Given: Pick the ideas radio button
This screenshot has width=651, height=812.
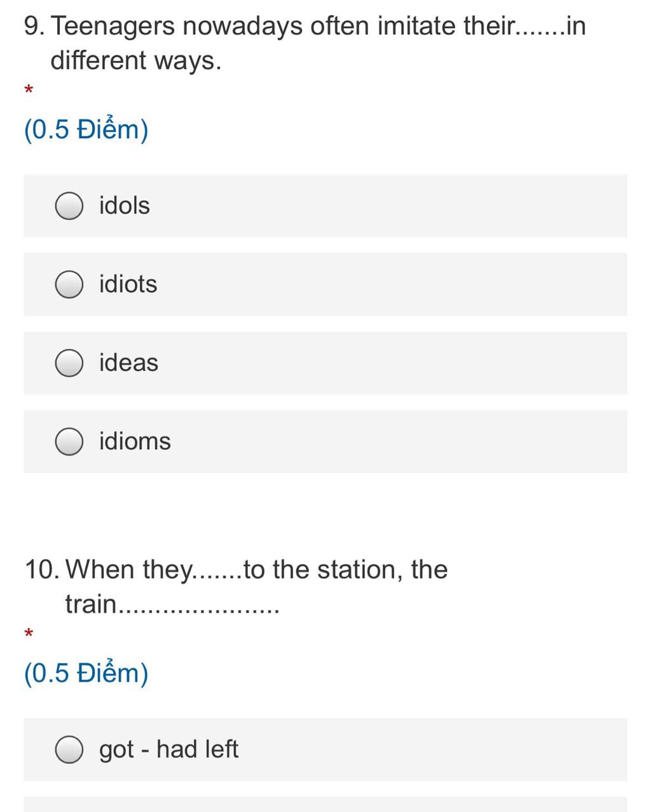Looking at the screenshot, I should click(69, 363).
